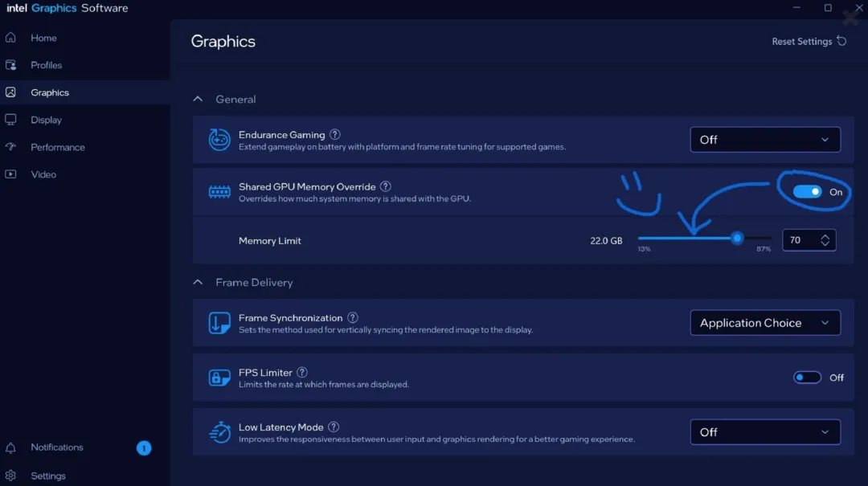Switch to the Performance page
Image resolution: width=868 pixels, height=486 pixels.
(57, 147)
